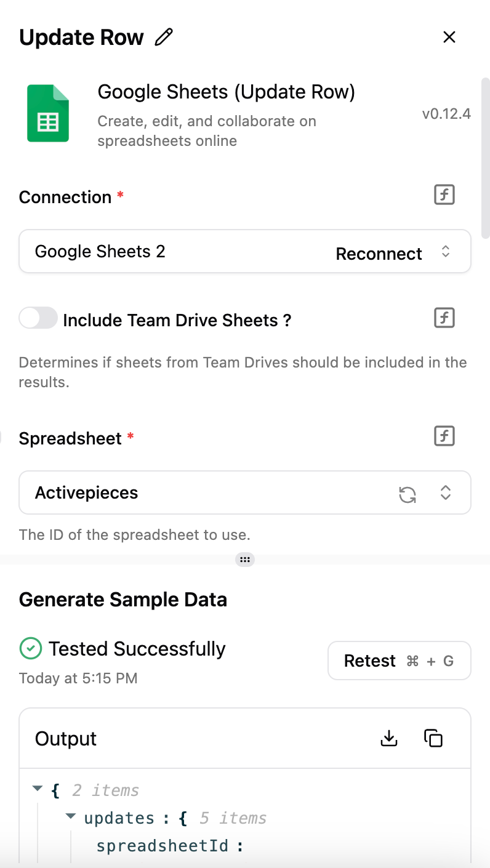Screen dimensions: 490x868
Task: Collapse the updates JSON node
Action: point(71,816)
